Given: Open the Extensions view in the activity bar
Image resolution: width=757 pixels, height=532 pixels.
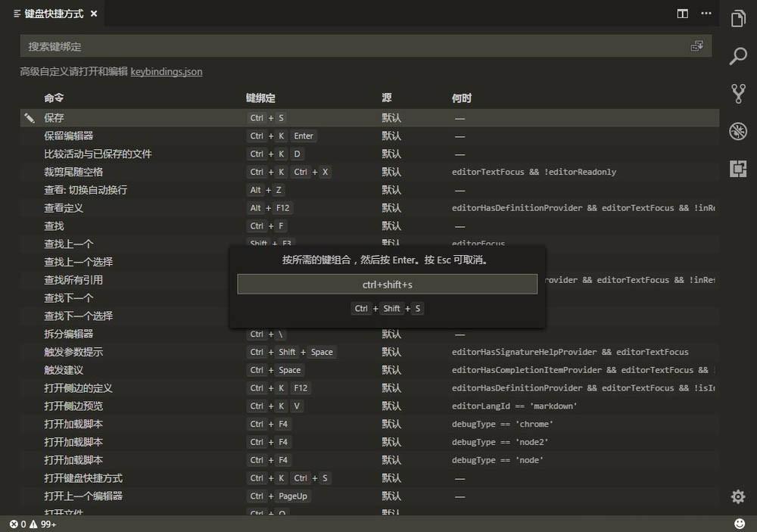Looking at the screenshot, I should (x=738, y=168).
